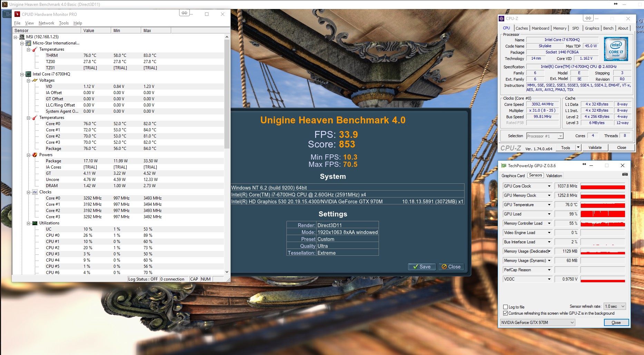Click thermometer icon above THRM row
The width and height of the screenshot is (644, 355).
(35, 49)
